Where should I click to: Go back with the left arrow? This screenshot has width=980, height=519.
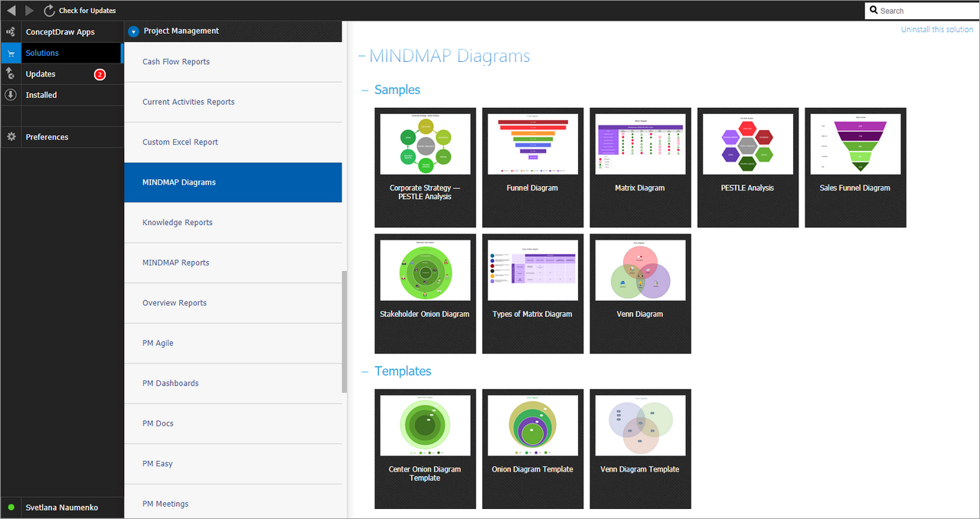[x=11, y=10]
